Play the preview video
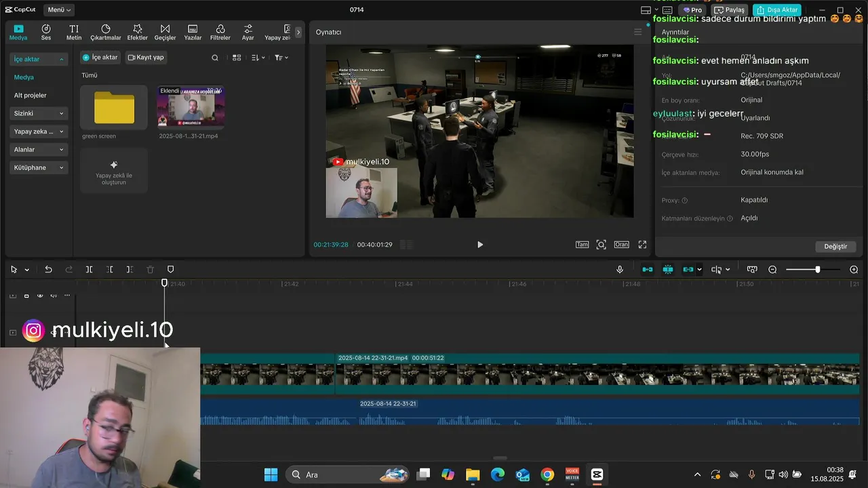This screenshot has width=868, height=488. pyautogui.click(x=480, y=245)
